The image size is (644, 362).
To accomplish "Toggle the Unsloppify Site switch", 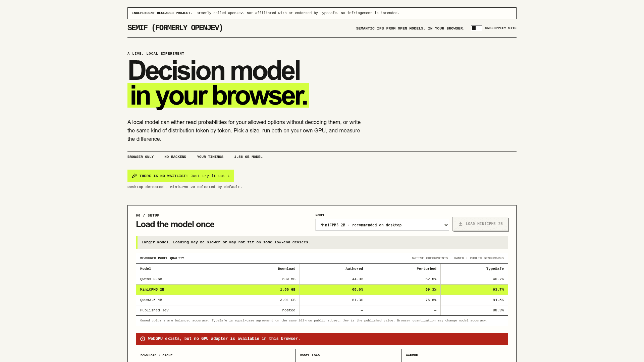I will point(476,28).
